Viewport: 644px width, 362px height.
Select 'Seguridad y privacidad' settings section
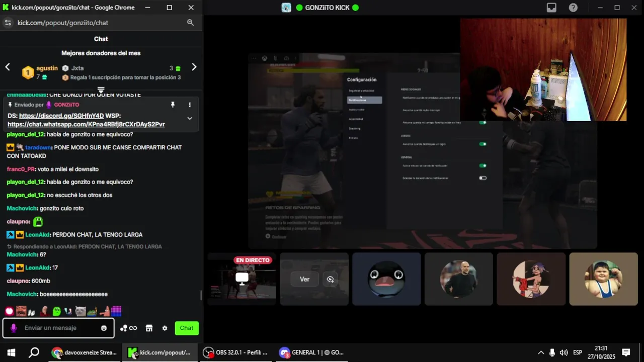pos(361,90)
